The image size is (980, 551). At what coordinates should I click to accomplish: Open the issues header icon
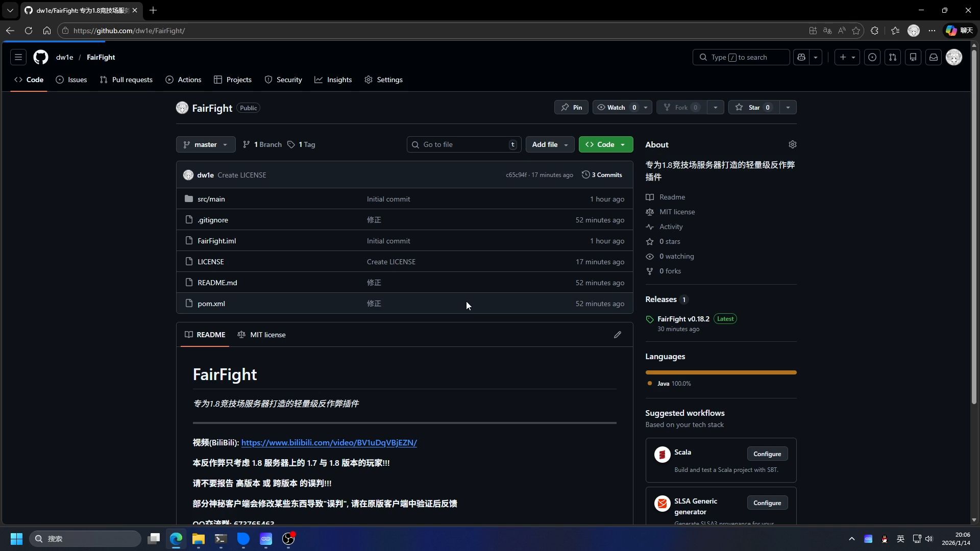(872, 57)
